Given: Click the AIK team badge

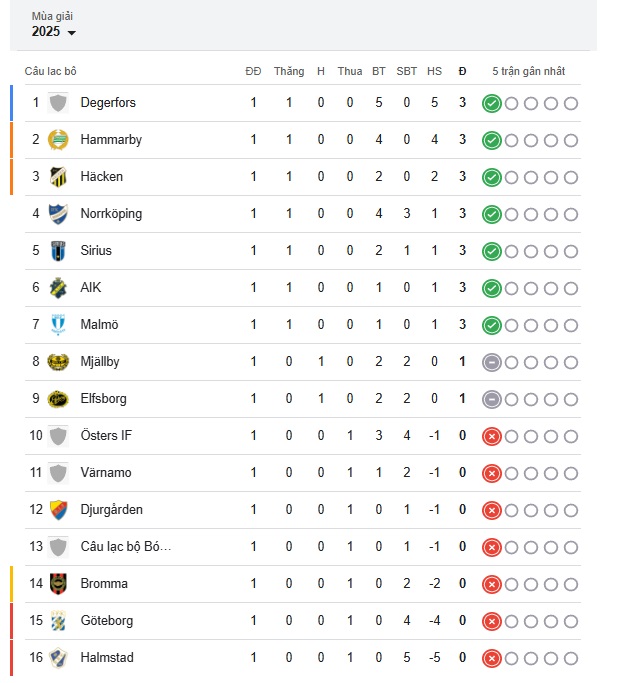Looking at the screenshot, I should tap(58, 288).
